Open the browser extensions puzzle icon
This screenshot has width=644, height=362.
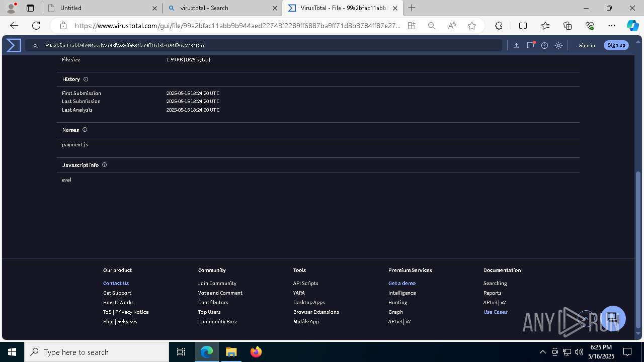(x=499, y=26)
